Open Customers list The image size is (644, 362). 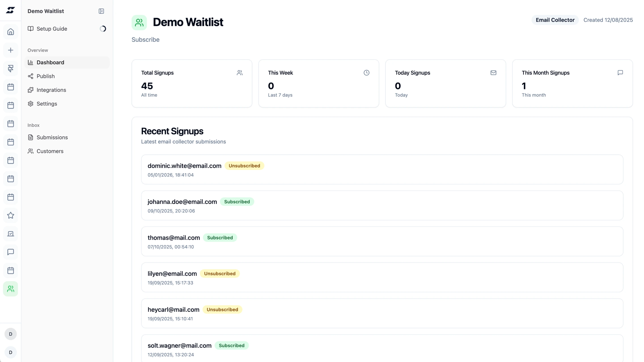(x=50, y=151)
